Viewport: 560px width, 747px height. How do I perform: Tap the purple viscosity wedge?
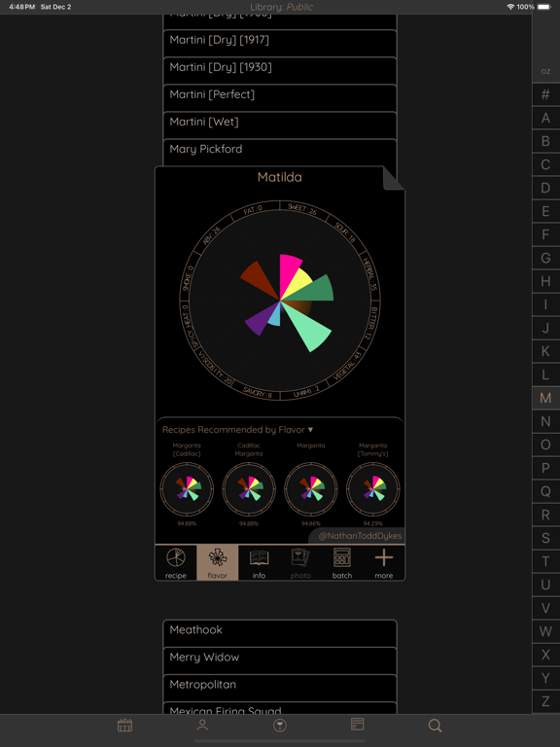click(x=260, y=320)
